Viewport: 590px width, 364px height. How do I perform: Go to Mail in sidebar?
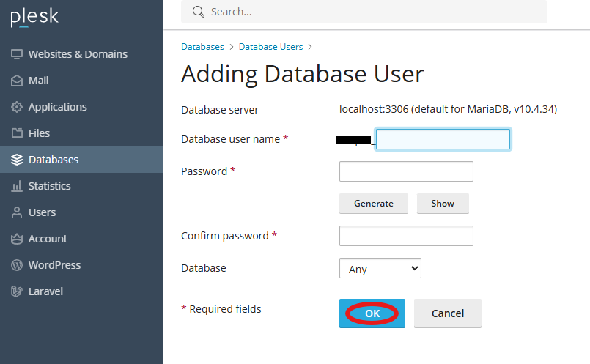click(81, 81)
